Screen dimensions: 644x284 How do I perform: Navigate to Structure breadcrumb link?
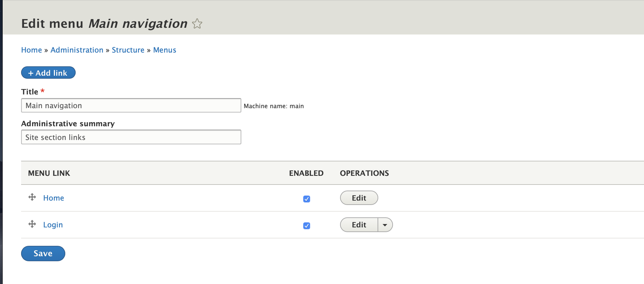coord(128,50)
